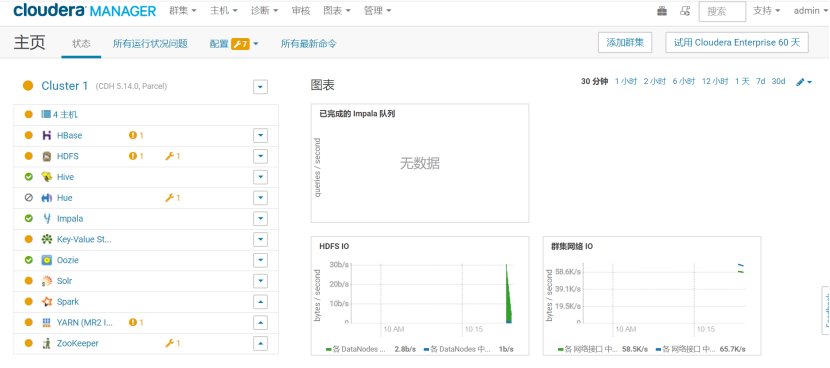Open the YARN (MR2 I... service link
830x368 pixels.
(85, 322)
